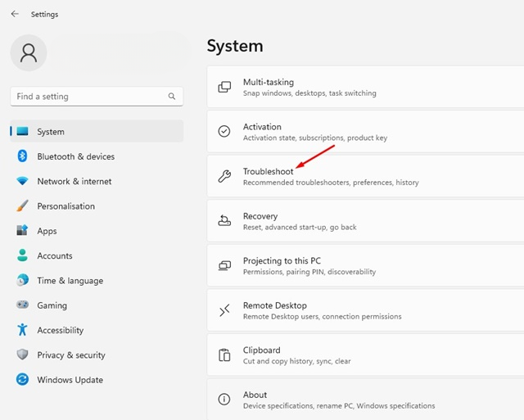Click the Activation checkmark icon
524x420 pixels.
[224, 131]
